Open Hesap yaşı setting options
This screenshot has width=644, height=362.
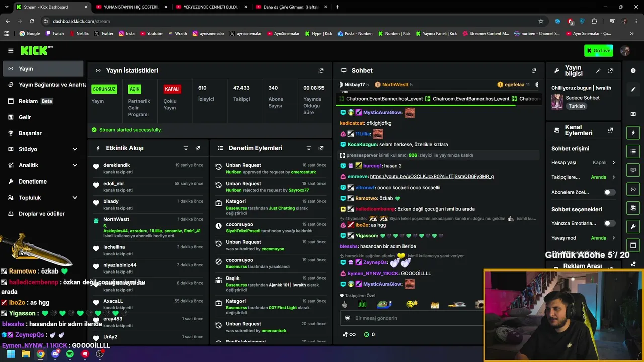[583, 163]
